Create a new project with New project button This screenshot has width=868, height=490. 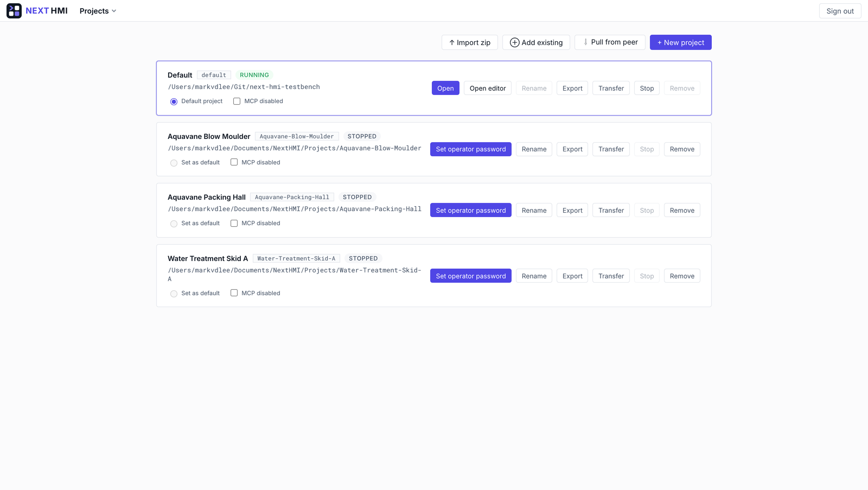(680, 42)
